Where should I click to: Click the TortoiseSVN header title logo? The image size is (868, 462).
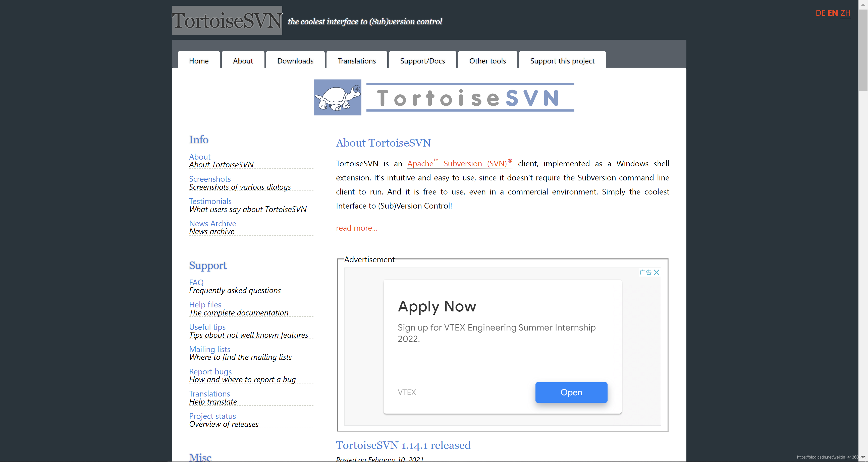(227, 21)
